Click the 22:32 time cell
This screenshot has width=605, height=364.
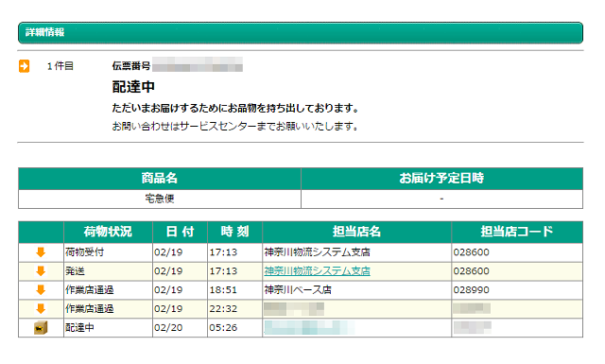coord(235,309)
